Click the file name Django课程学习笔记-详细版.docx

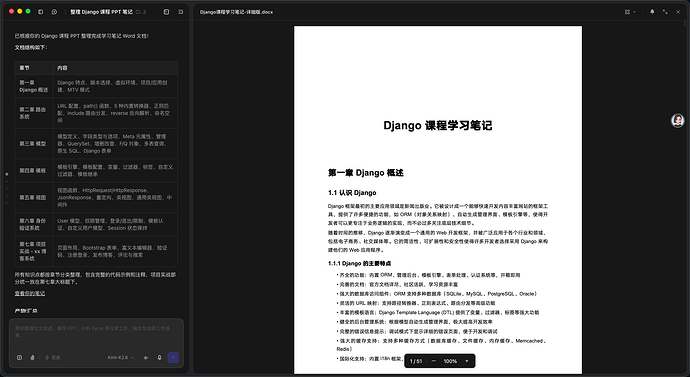236,12
